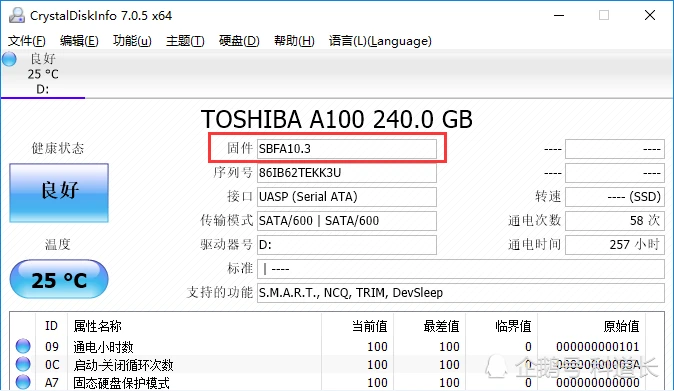Click the 属性名称 column header
Viewport: 674px width, 391px height.
pos(98,326)
